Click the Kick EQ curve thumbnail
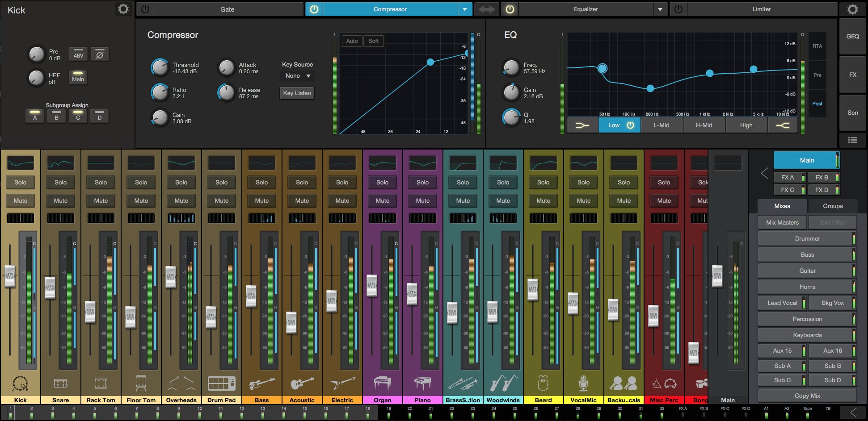This screenshot has height=421, width=868. click(x=21, y=163)
